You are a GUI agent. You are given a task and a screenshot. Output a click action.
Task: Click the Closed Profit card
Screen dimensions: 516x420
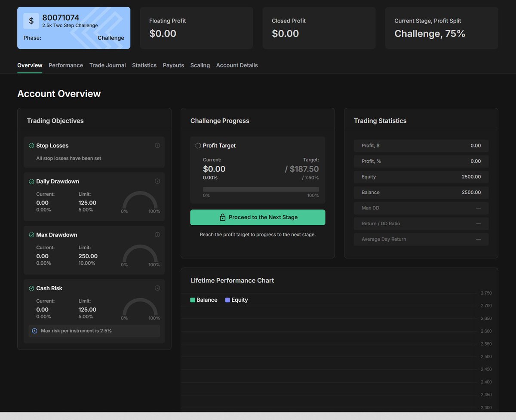click(x=319, y=28)
